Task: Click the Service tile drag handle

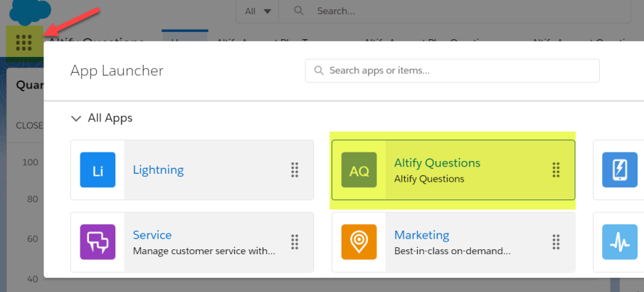Action: click(x=295, y=242)
